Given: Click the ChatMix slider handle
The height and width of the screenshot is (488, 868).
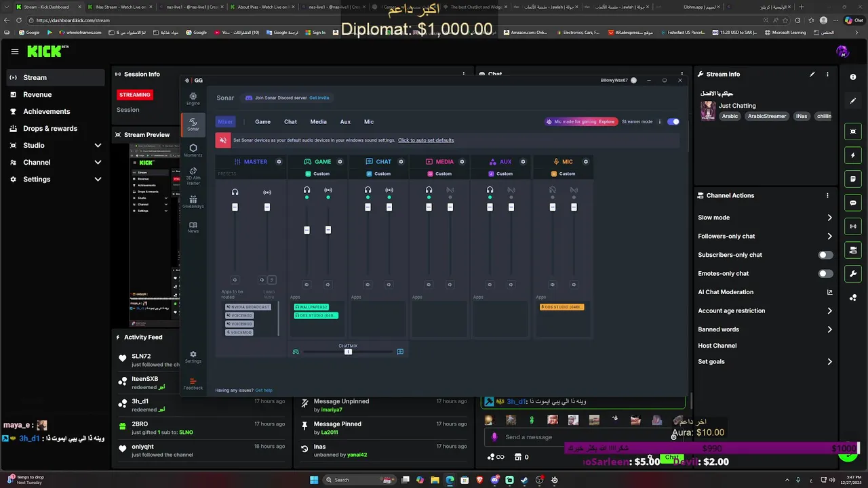Looking at the screenshot, I should pos(348,352).
